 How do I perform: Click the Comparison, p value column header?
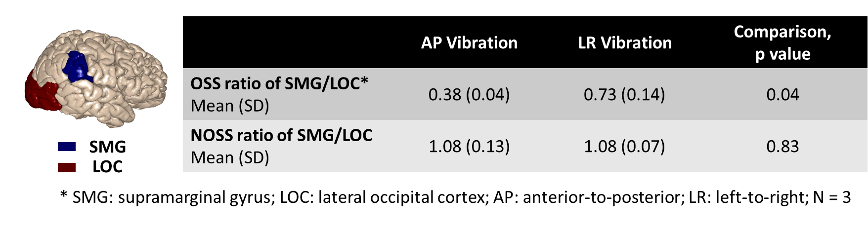pos(782,42)
